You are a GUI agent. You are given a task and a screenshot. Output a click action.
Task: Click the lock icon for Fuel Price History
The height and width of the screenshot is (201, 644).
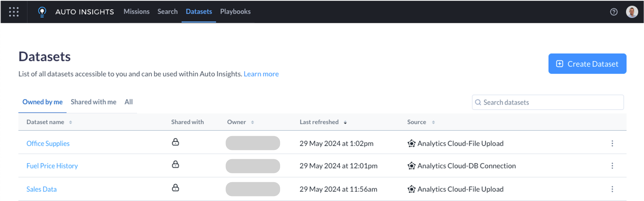tap(175, 164)
